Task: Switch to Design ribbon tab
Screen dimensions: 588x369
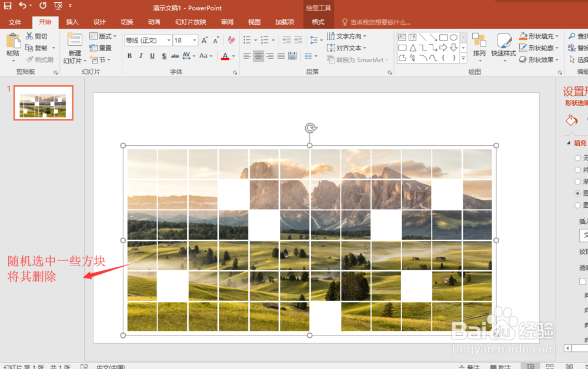Action: pyautogui.click(x=99, y=22)
